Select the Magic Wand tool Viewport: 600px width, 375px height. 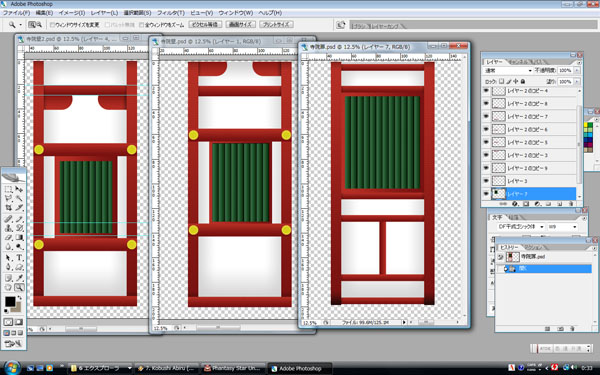pyautogui.click(x=19, y=198)
